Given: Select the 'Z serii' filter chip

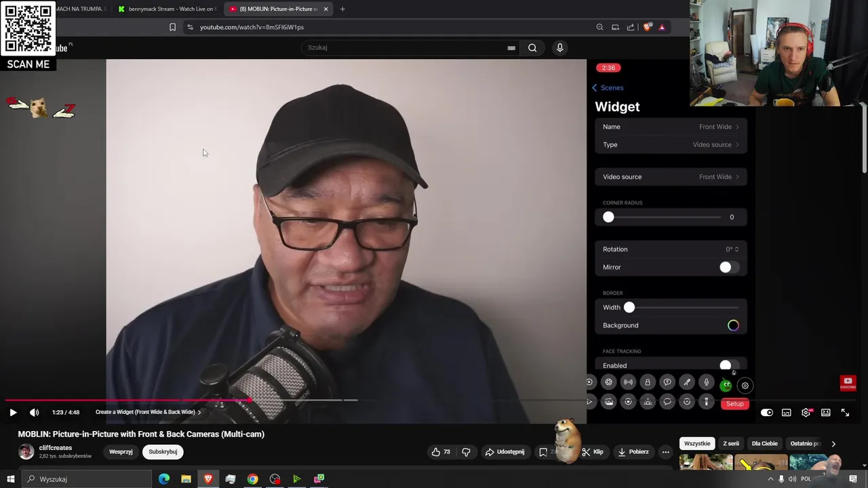Looking at the screenshot, I should [731, 443].
